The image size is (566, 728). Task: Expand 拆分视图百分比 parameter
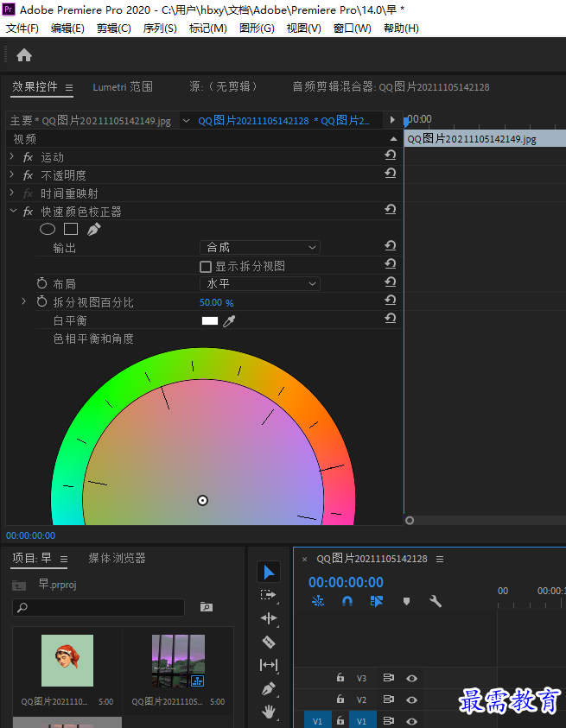[23, 301]
